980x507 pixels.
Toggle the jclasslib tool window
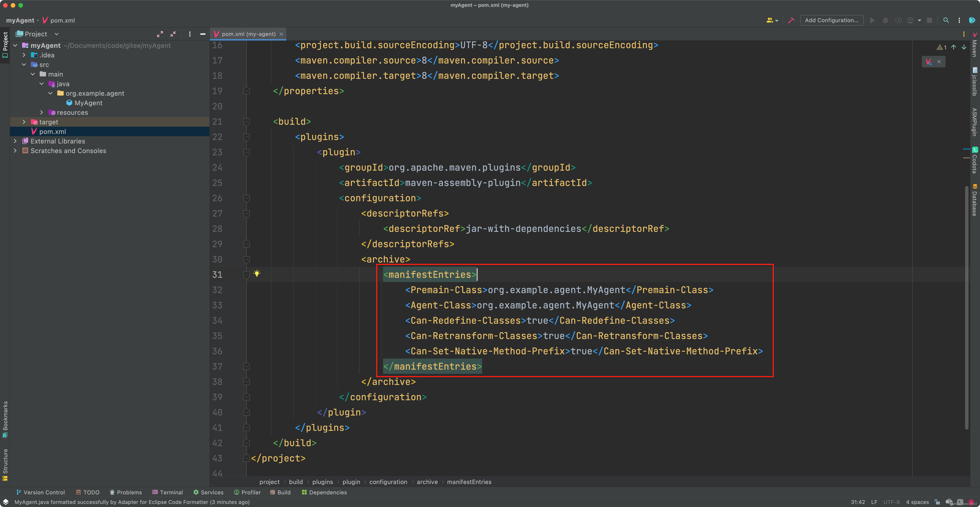(975, 81)
